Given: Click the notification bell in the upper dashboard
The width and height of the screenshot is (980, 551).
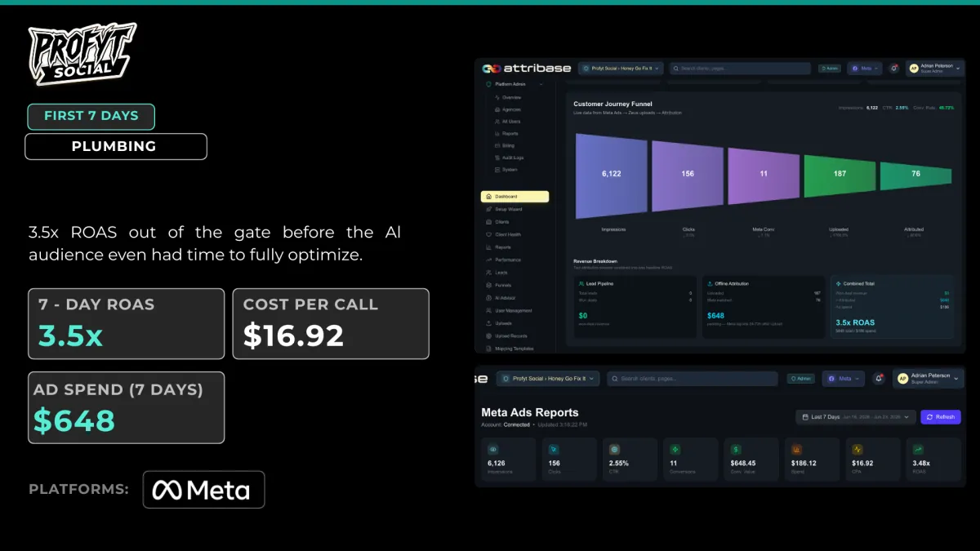Looking at the screenshot, I should tap(894, 69).
